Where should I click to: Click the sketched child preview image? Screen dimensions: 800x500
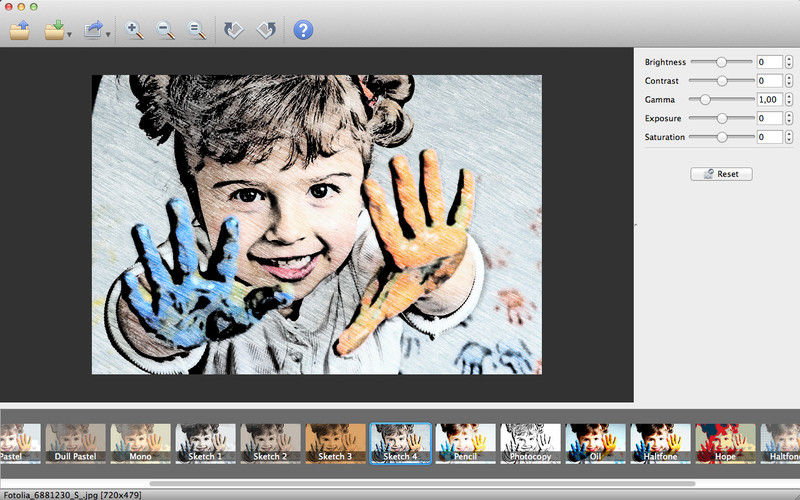point(317,224)
